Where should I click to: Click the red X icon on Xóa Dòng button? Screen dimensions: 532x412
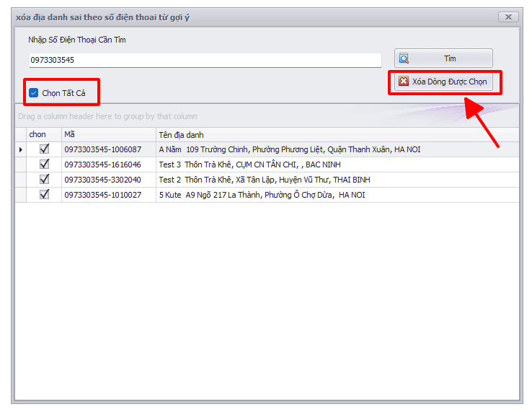click(404, 82)
